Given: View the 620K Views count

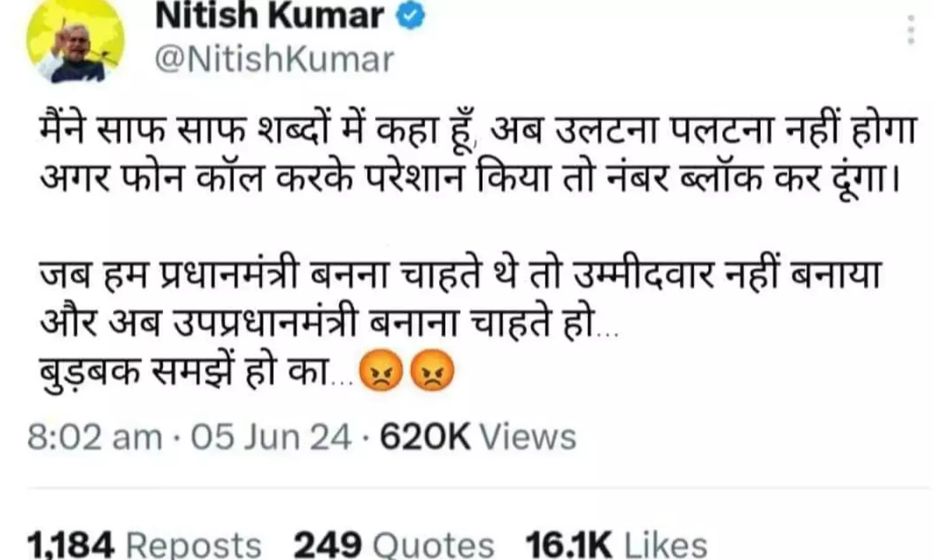Looking at the screenshot, I should coord(478,437).
